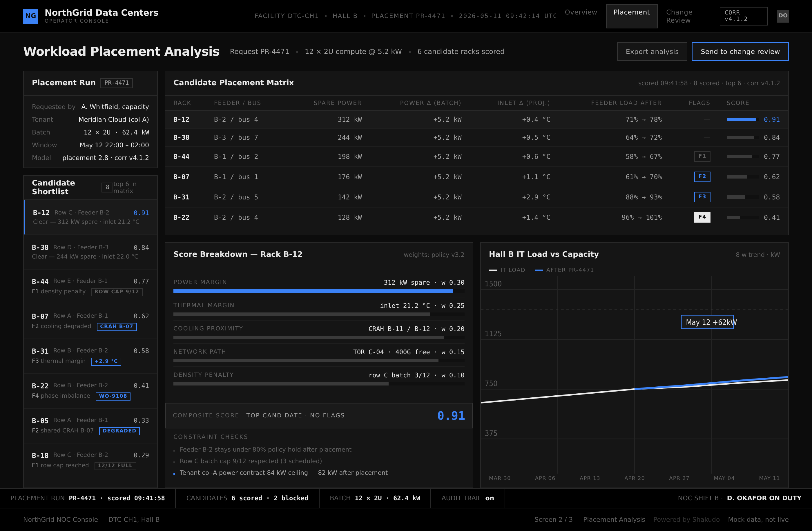
Task: Open the WO-9108 work order tag
Action: tap(113, 396)
